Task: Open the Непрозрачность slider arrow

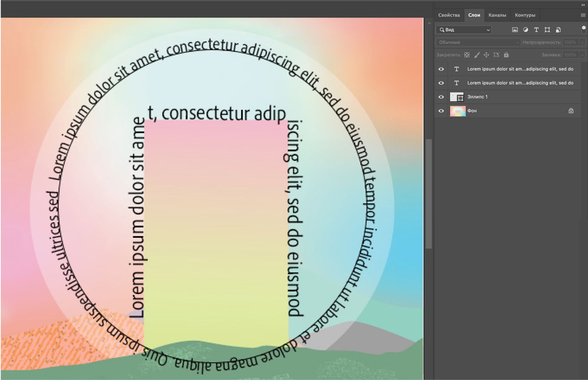Action: 582,42
